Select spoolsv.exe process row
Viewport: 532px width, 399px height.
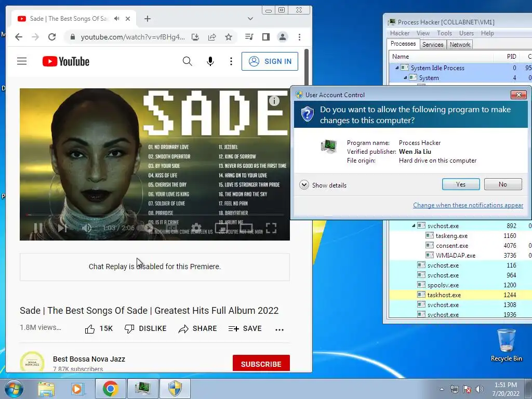pyautogui.click(x=460, y=285)
